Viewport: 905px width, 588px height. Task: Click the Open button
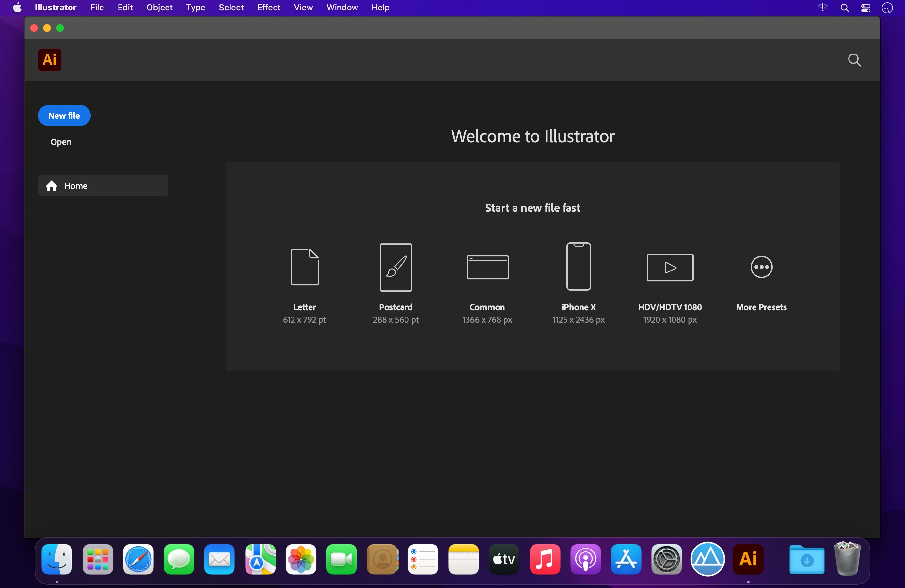60,142
